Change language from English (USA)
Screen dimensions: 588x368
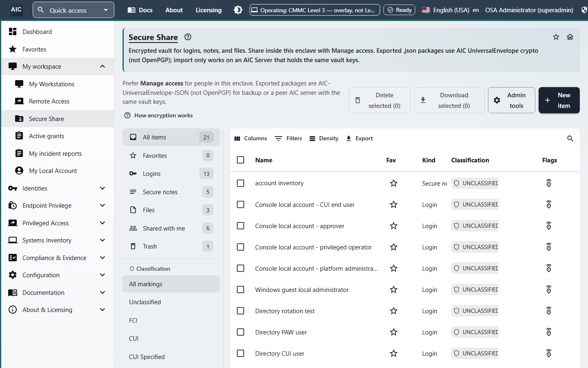tap(450, 10)
